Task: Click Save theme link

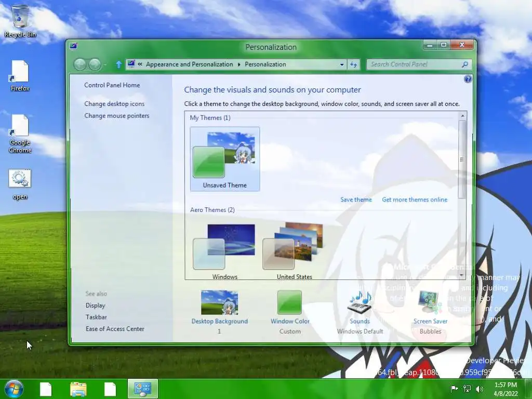Action: click(x=356, y=199)
